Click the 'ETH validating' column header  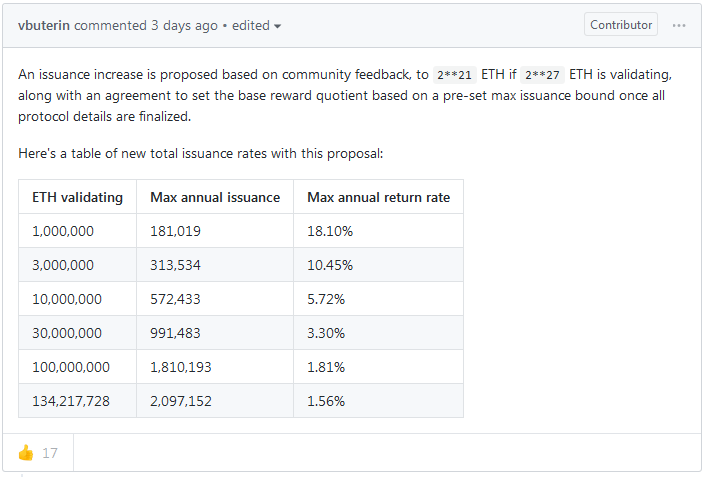tap(77, 197)
